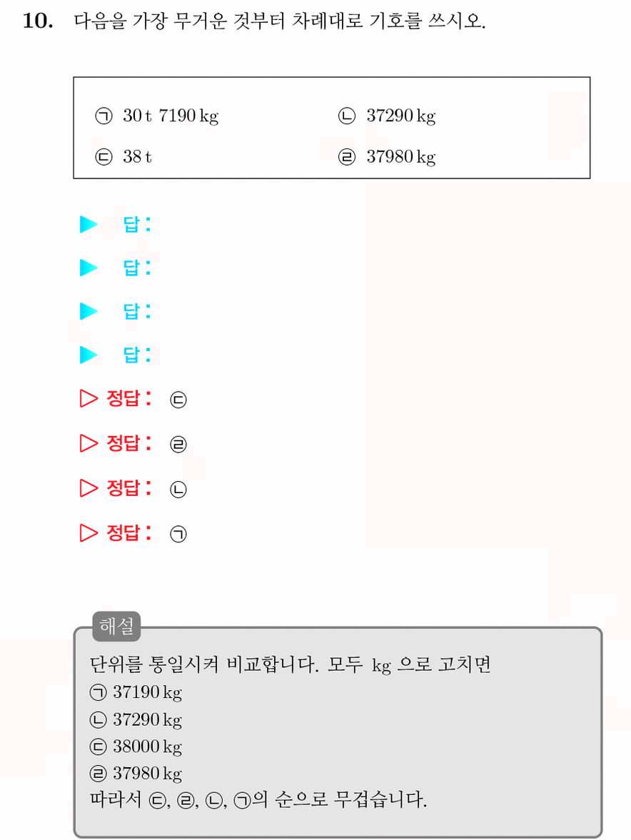Click the first cyan answer arrow
Viewport: 631px width, 840px height.
(x=89, y=224)
